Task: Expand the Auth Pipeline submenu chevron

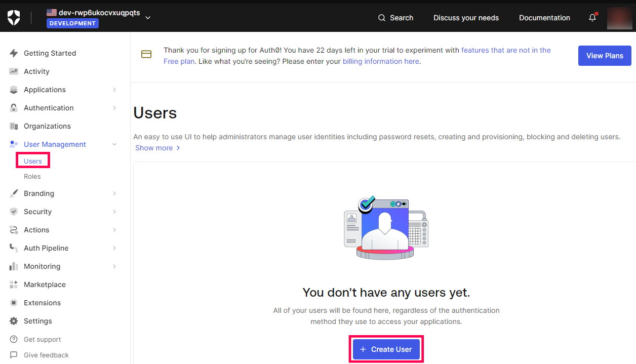Action: 114,248
